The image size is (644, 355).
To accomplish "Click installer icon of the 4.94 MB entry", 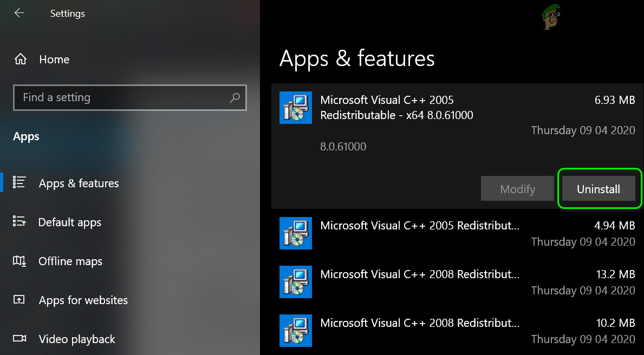I will pyautogui.click(x=296, y=233).
